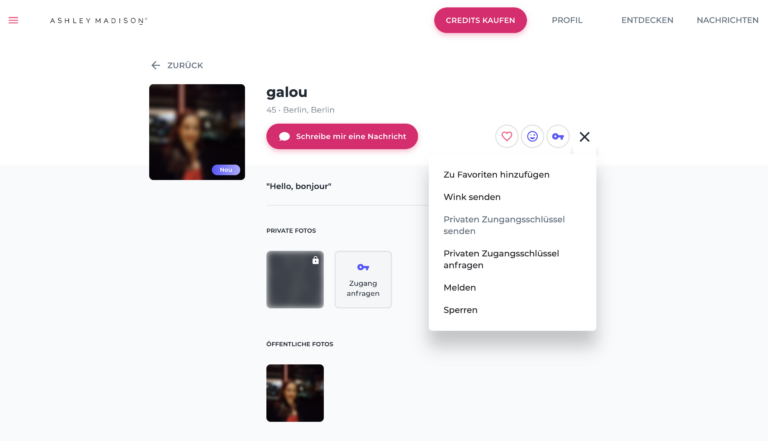
Task: Click the lock icon on private photo
Action: coord(315,260)
